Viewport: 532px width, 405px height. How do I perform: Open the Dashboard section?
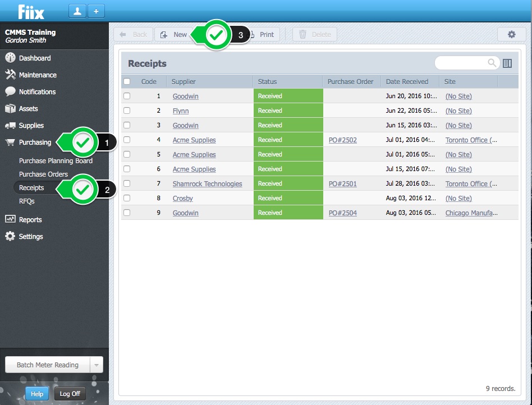pyautogui.click(x=35, y=58)
